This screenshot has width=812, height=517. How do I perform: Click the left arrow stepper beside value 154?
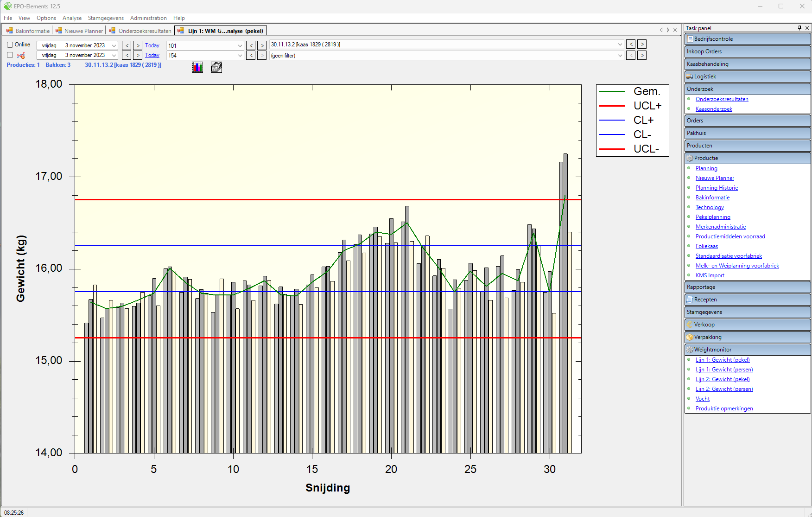[251, 55]
